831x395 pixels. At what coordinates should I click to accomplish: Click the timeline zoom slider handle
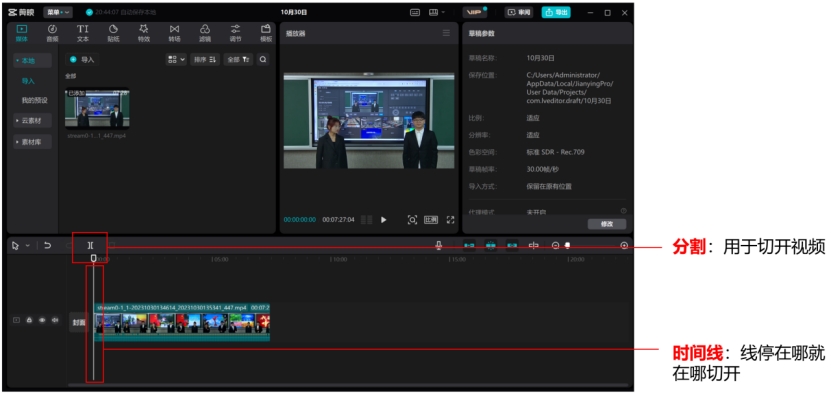coord(568,245)
